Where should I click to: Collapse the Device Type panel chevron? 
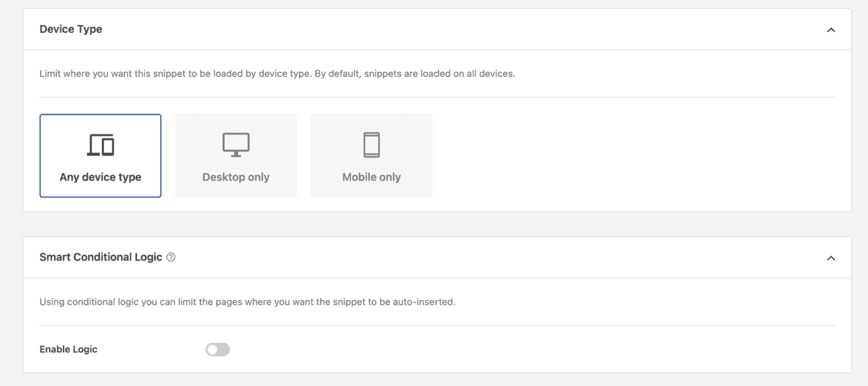point(831,30)
